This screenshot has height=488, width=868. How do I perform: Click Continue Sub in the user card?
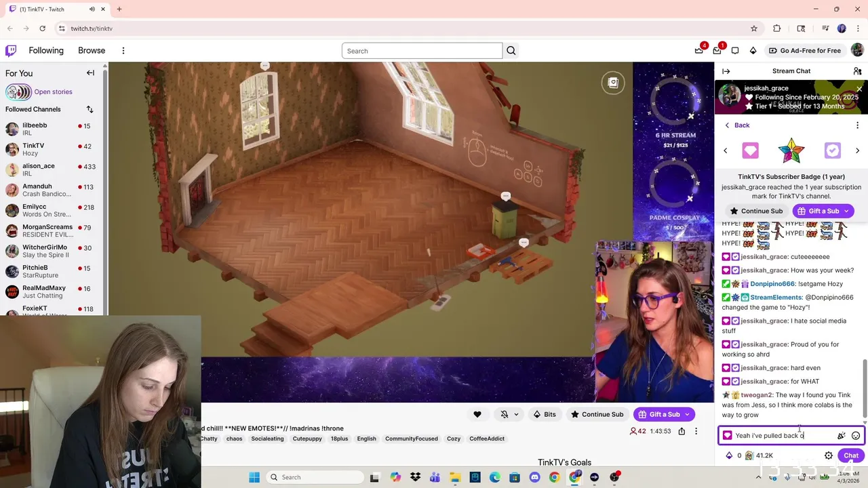tap(756, 211)
